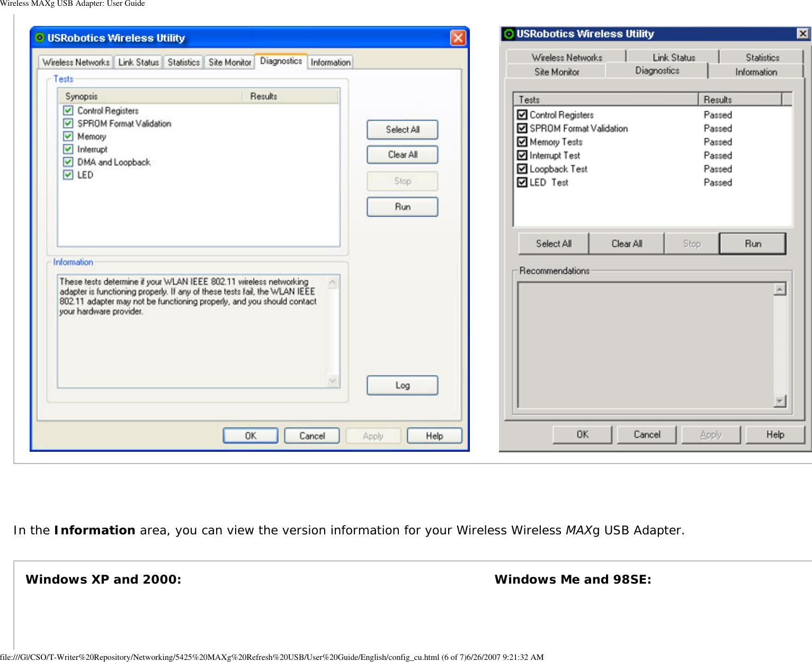Toggle Loopback Test checkbox in 98SE window

522,168
